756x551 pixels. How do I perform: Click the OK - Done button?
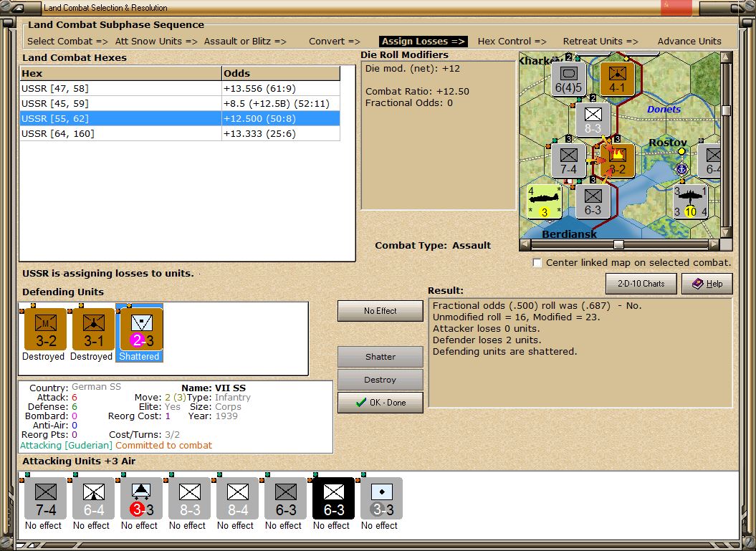point(380,402)
